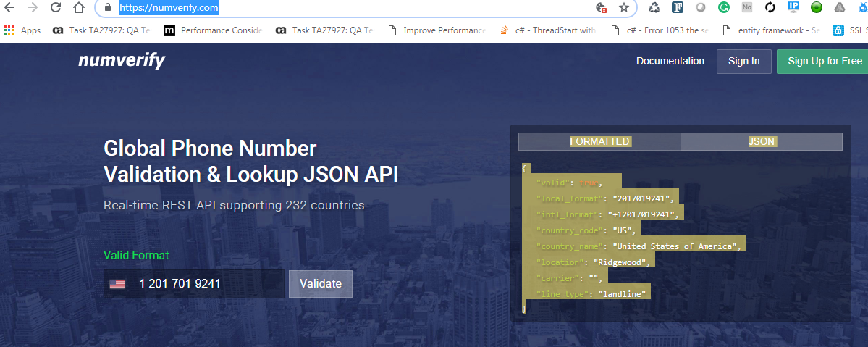Click the gray 'No' extension icon

[747, 7]
